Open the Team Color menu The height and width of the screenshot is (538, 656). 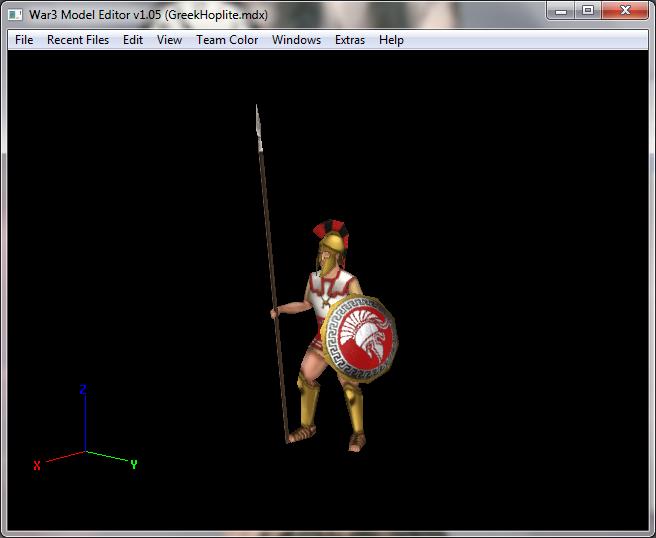click(x=227, y=40)
